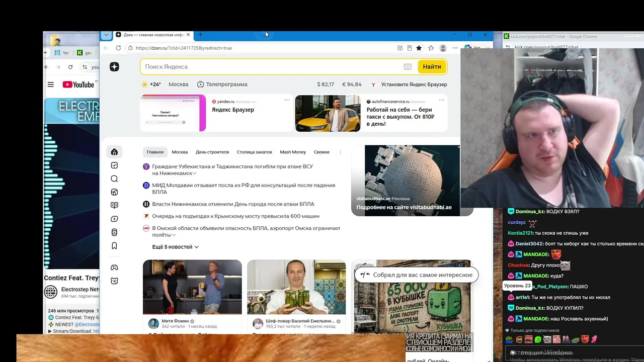
Task: Open more news tabs via three dots
Action: click(340, 152)
